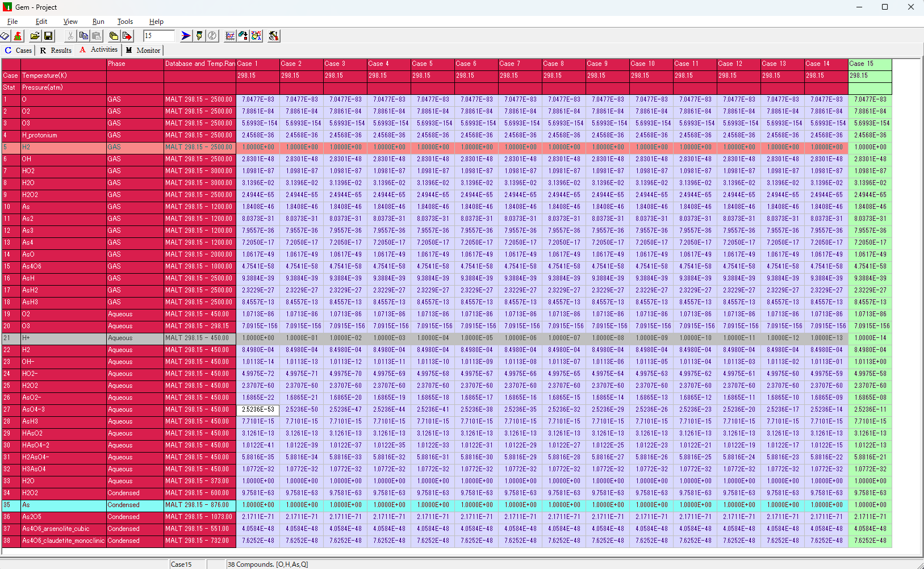The image size is (924, 569).
Task: Click the hammer and wrench tools icon
Action: 274,36
